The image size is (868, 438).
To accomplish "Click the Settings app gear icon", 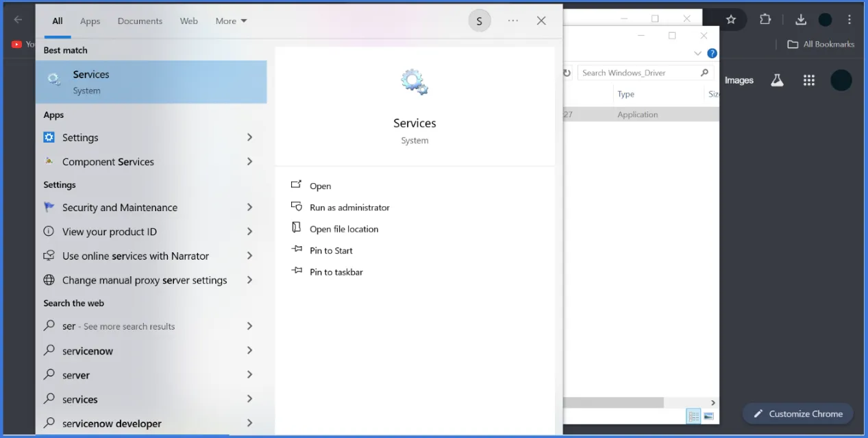I will 49,137.
